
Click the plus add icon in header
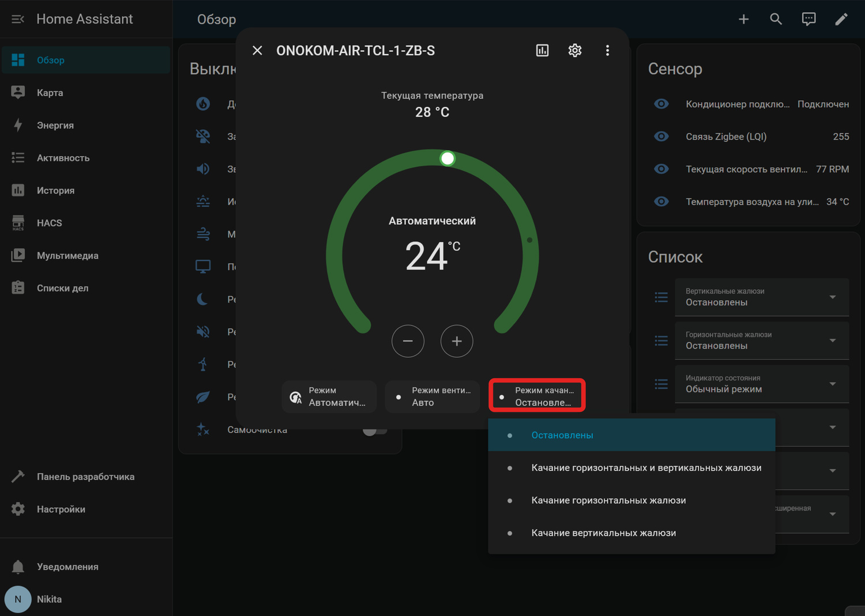[744, 19]
